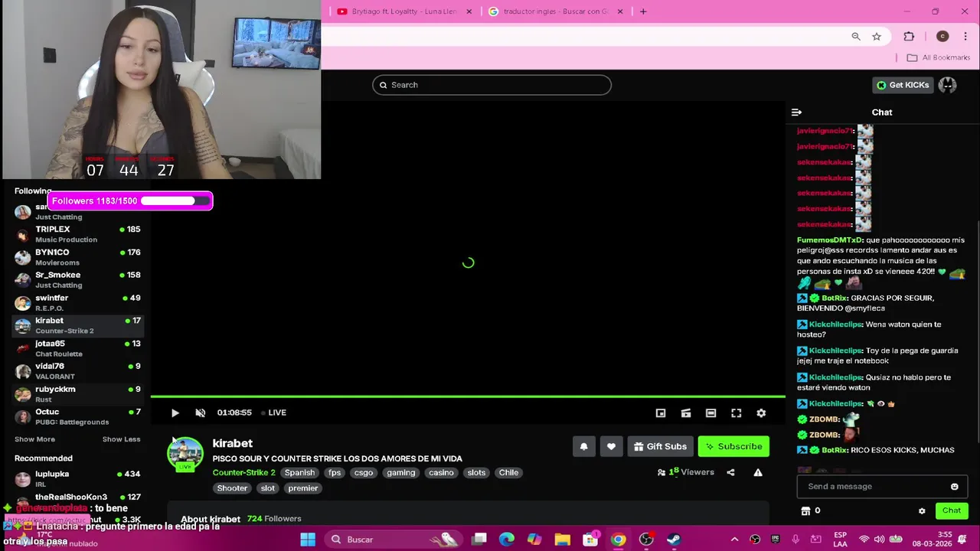
Task: Subscribe to kirabet channel
Action: 733,446
